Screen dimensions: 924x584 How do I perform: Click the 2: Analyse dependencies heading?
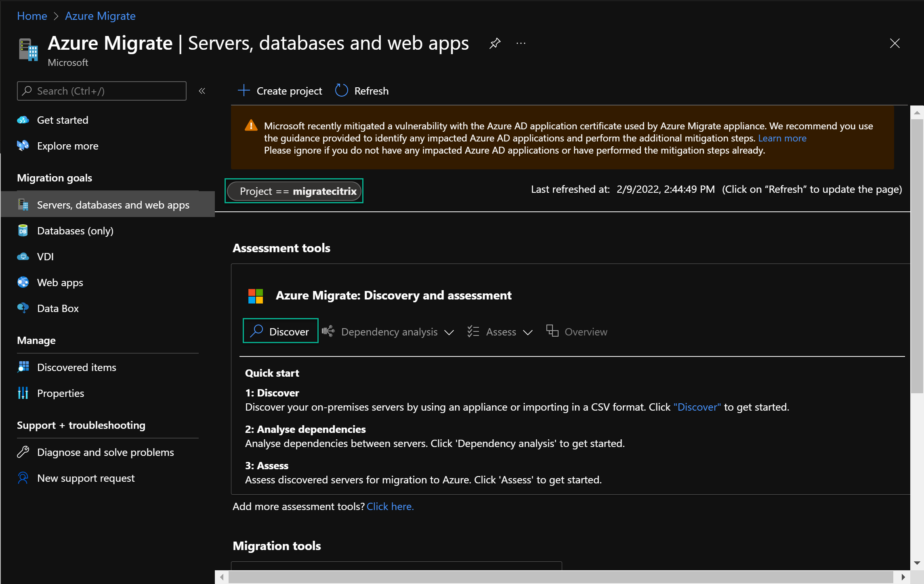tap(305, 429)
